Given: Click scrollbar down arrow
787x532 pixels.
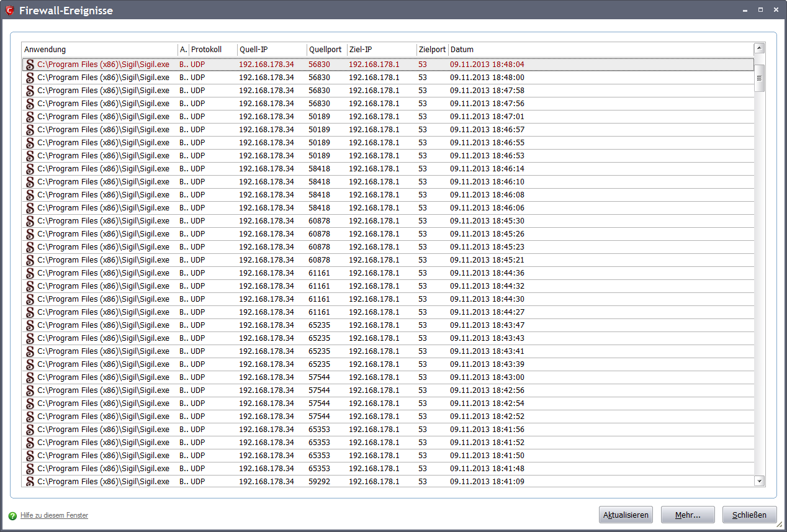Looking at the screenshot, I should pos(759,481).
